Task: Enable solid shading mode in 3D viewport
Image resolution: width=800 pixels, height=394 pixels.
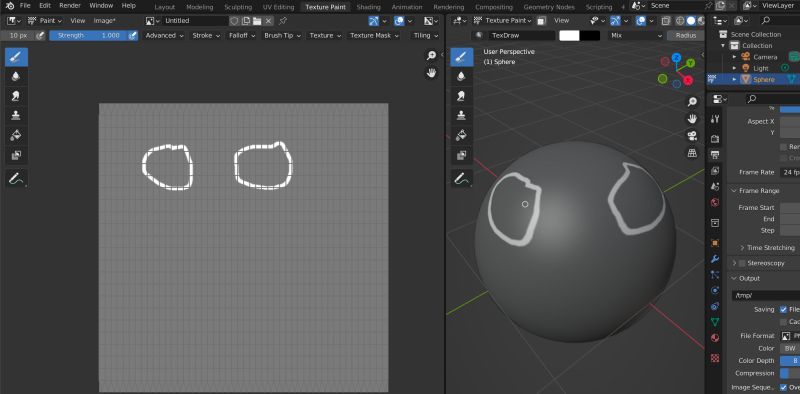Action: (x=691, y=21)
